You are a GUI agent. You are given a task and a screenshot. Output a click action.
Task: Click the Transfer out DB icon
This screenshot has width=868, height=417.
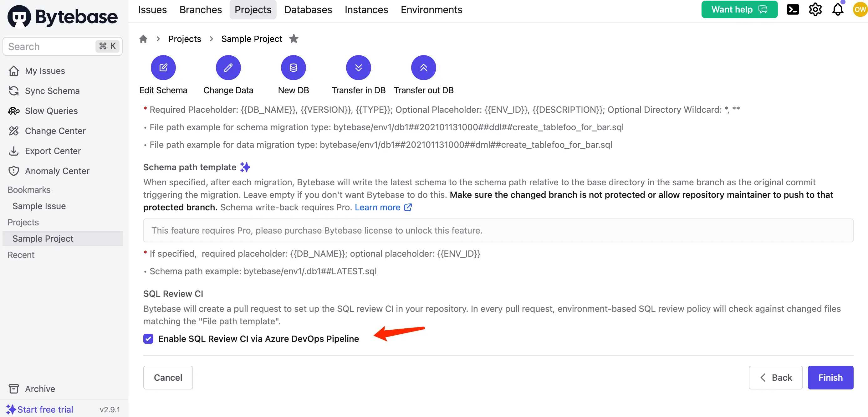tap(423, 67)
